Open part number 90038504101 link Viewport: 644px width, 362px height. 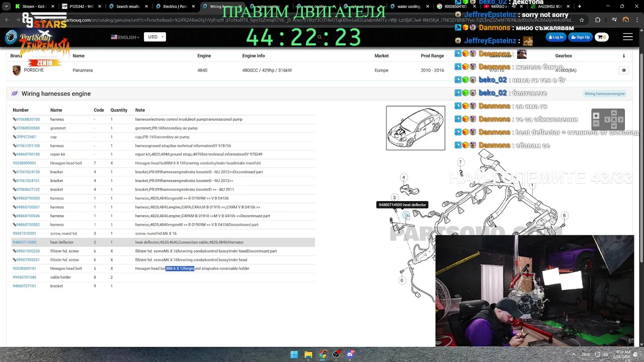24,268
